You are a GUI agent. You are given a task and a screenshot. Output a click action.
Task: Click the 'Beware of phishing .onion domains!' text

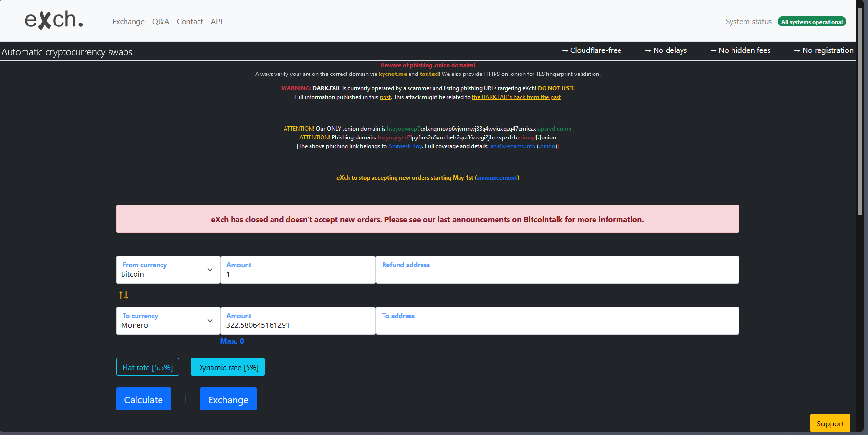(428, 65)
